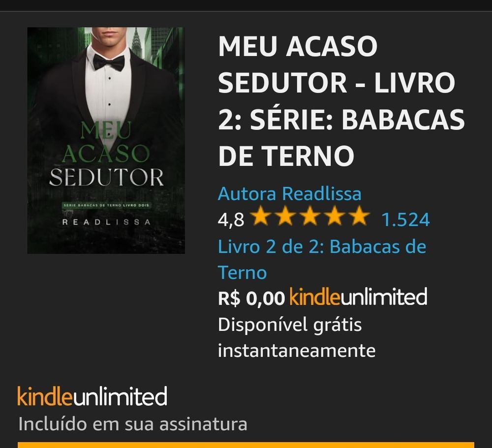Tap the orange button below the subscription label
The width and height of the screenshot is (492, 448).
(246, 445)
